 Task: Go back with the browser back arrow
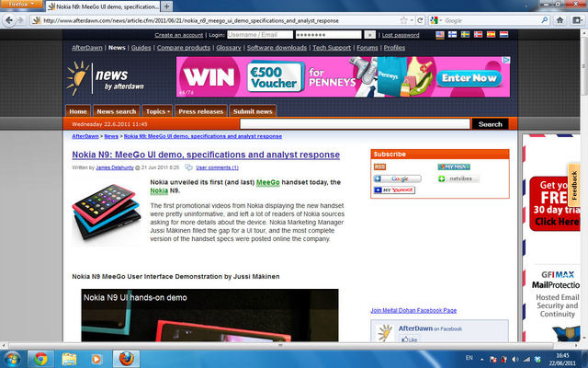8,20
